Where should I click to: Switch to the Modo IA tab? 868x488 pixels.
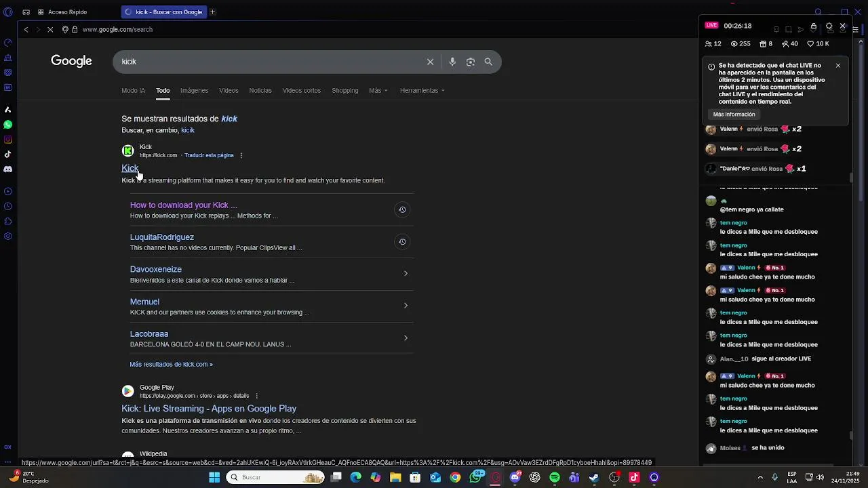pyautogui.click(x=133, y=91)
